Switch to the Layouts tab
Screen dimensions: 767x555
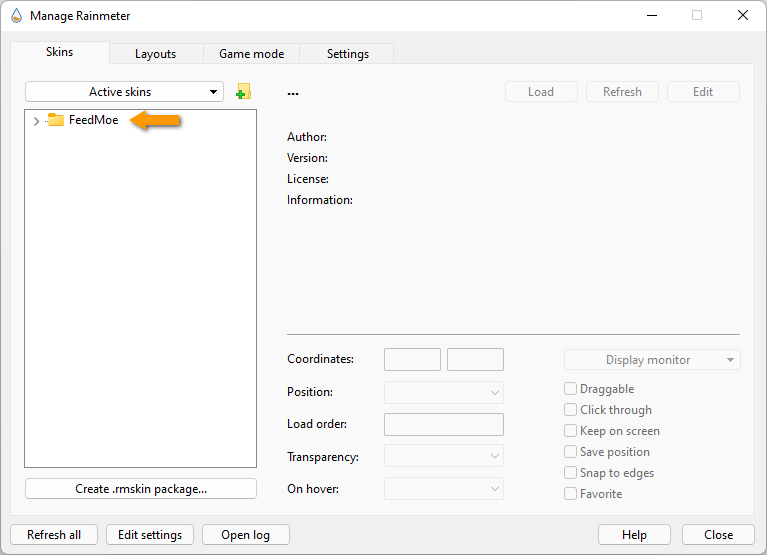point(156,54)
